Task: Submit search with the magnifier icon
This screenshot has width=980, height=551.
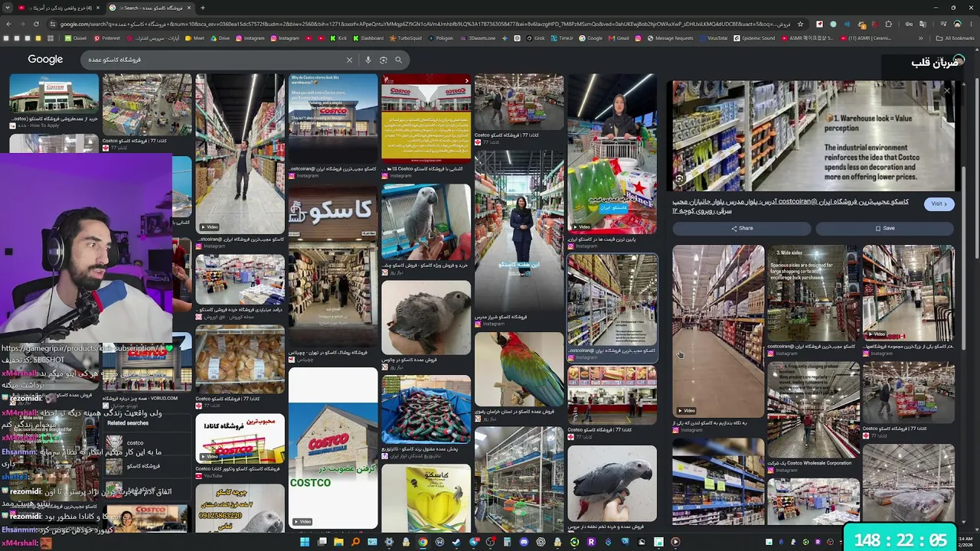Action: coord(398,60)
